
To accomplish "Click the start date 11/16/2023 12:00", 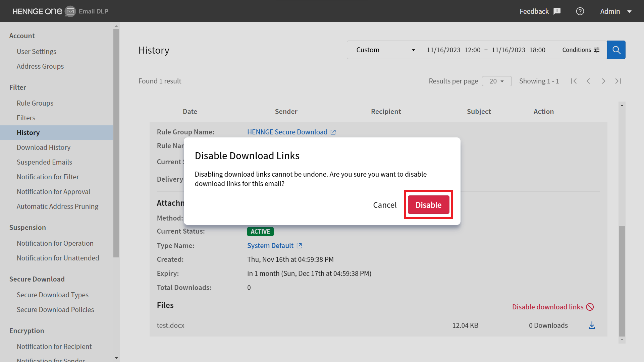I will pyautogui.click(x=453, y=50).
